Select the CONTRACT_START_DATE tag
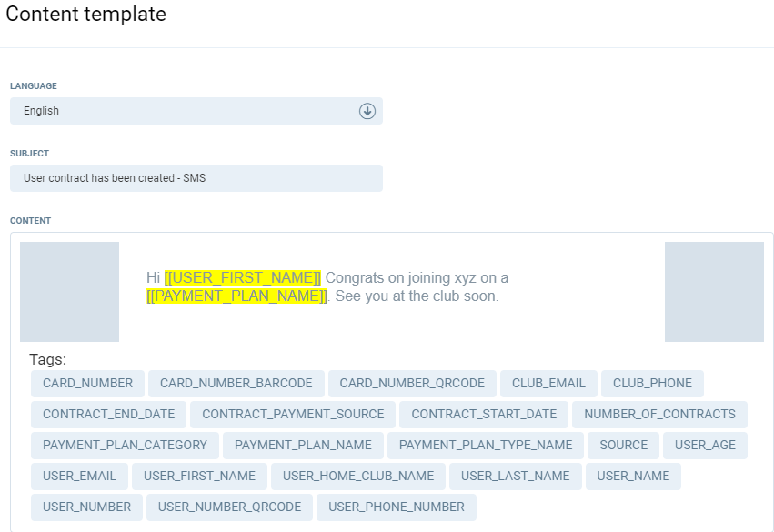This screenshot has width=774, height=532. (x=484, y=415)
